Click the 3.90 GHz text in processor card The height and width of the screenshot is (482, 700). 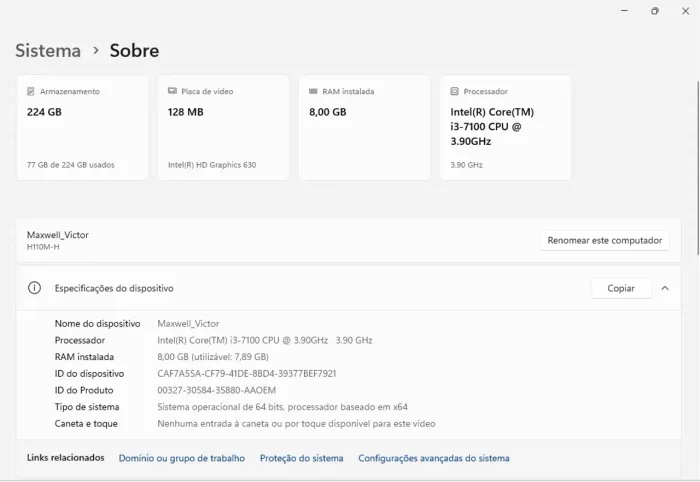click(x=467, y=165)
